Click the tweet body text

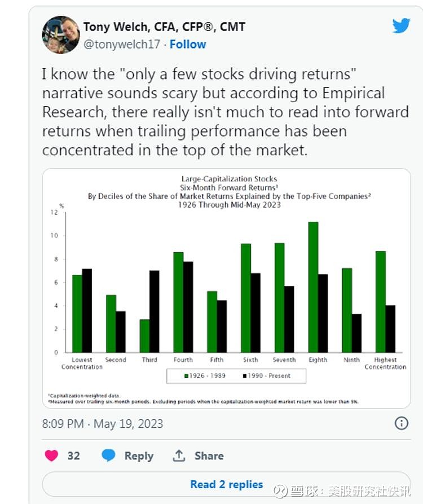click(x=225, y=112)
